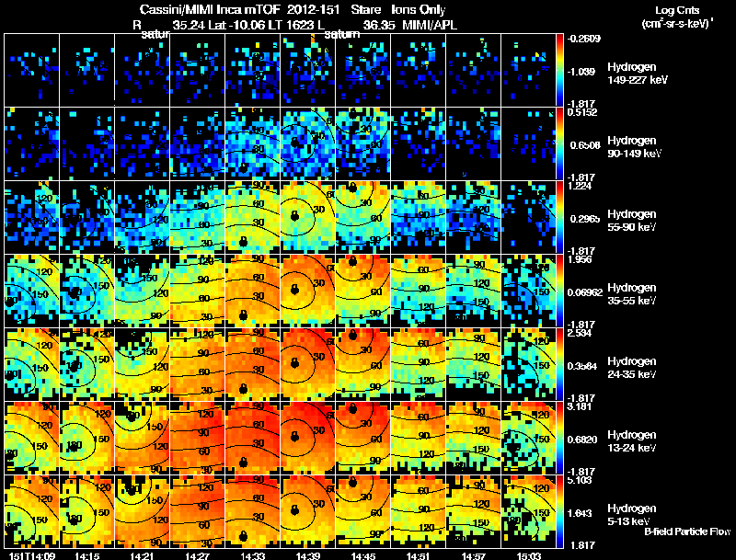This screenshot has width=736, height=560.
Task: Click the 'B-field Particle Flow' caption
Action: (x=687, y=531)
